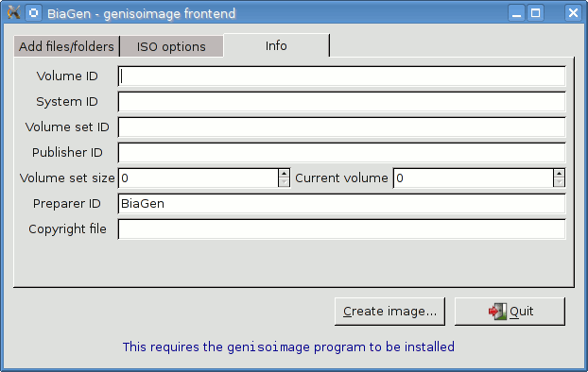The width and height of the screenshot is (588, 372).
Task: Focus the Volume set ID field
Action: pyautogui.click(x=341, y=127)
